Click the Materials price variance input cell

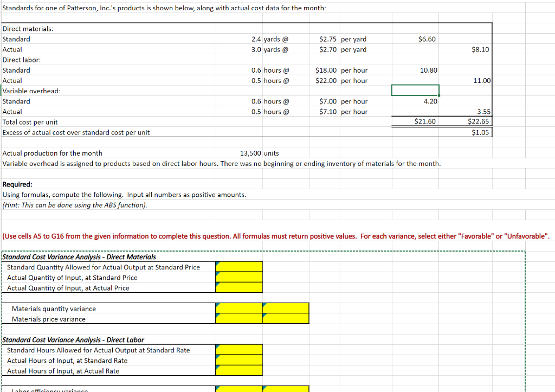tap(238, 318)
